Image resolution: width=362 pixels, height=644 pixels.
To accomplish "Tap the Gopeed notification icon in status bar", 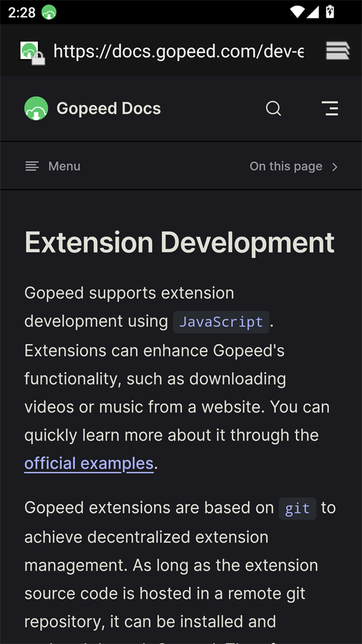I will point(49,12).
